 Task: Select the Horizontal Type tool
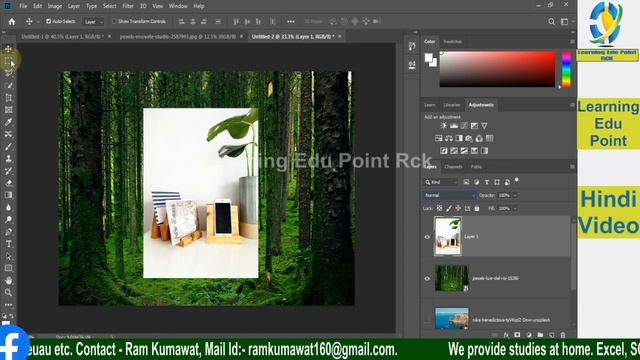(x=8, y=244)
